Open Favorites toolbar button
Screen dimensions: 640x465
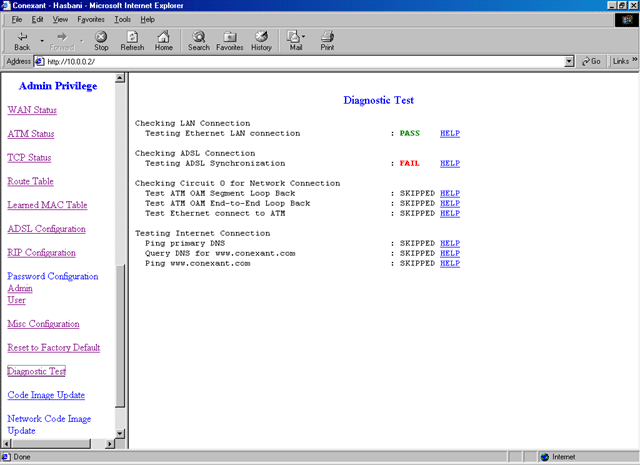(230, 41)
